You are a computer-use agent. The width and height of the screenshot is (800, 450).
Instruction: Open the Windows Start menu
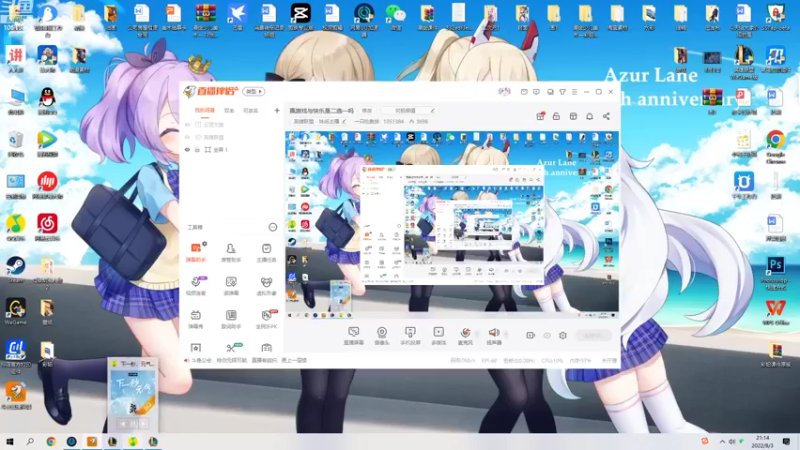click(x=10, y=441)
